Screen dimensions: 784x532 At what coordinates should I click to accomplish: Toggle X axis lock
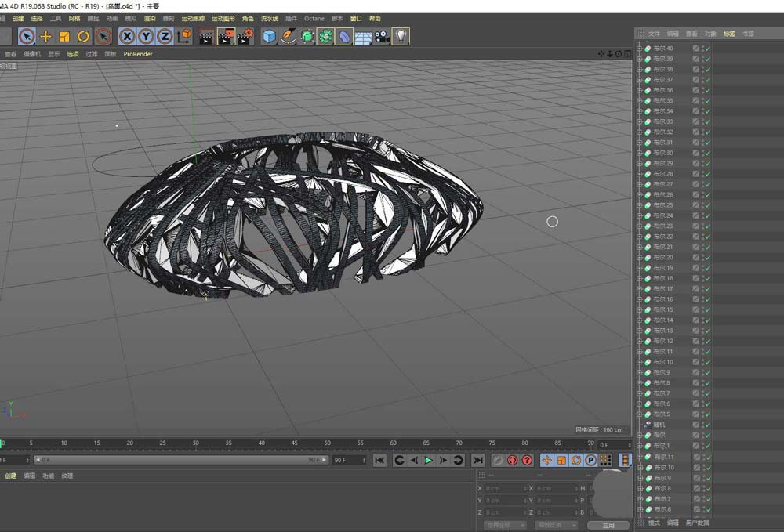[x=127, y=37]
